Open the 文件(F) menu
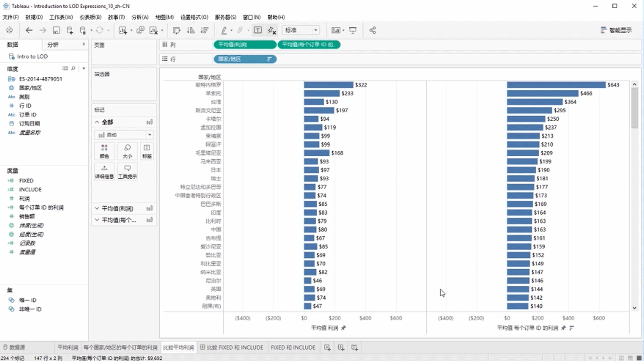The height and width of the screenshot is (361, 644). [x=11, y=17]
